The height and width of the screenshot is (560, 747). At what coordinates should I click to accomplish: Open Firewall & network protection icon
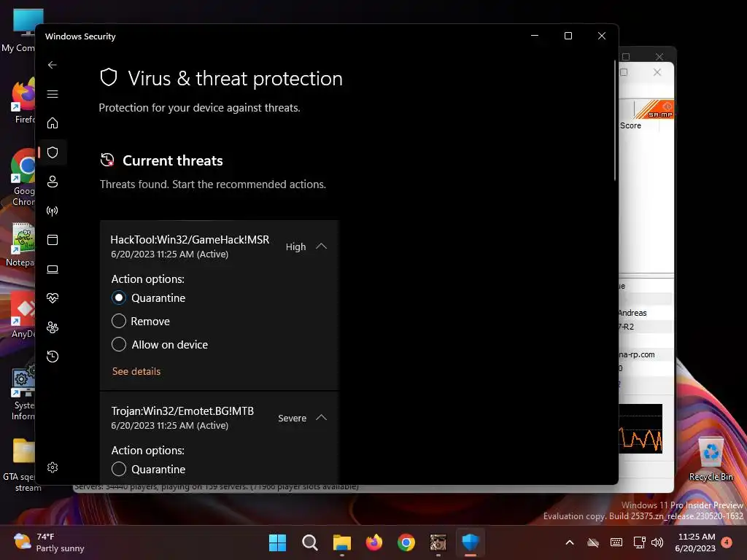click(53, 211)
